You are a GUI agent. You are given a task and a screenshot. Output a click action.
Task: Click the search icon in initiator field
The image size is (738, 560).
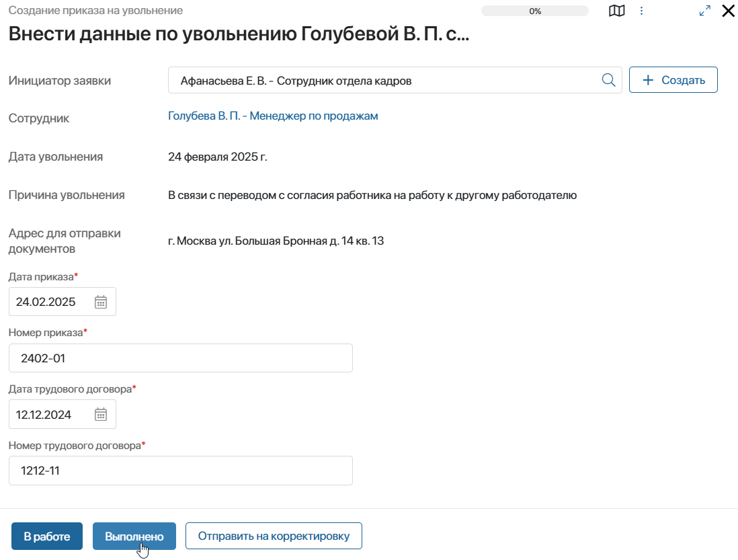click(608, 81)
